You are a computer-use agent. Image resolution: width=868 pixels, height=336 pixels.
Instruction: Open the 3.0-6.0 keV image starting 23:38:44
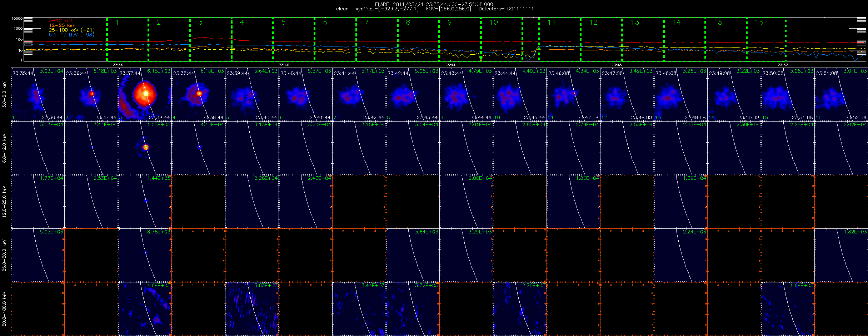click(x=198, y=94)
